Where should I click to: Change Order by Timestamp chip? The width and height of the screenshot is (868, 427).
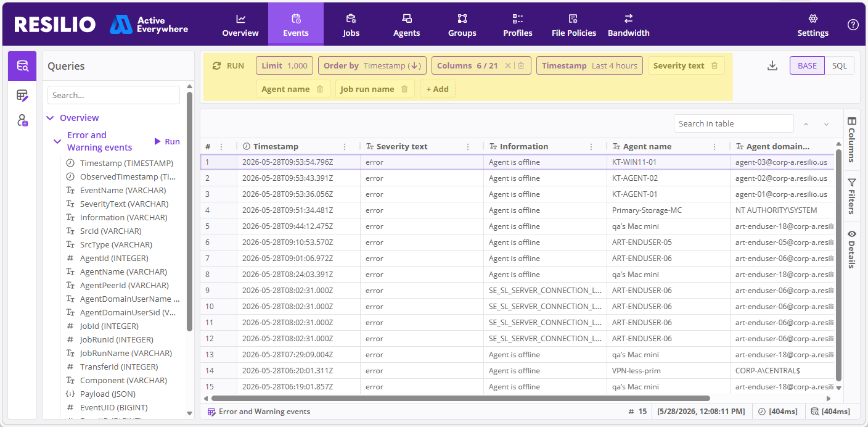372,65
